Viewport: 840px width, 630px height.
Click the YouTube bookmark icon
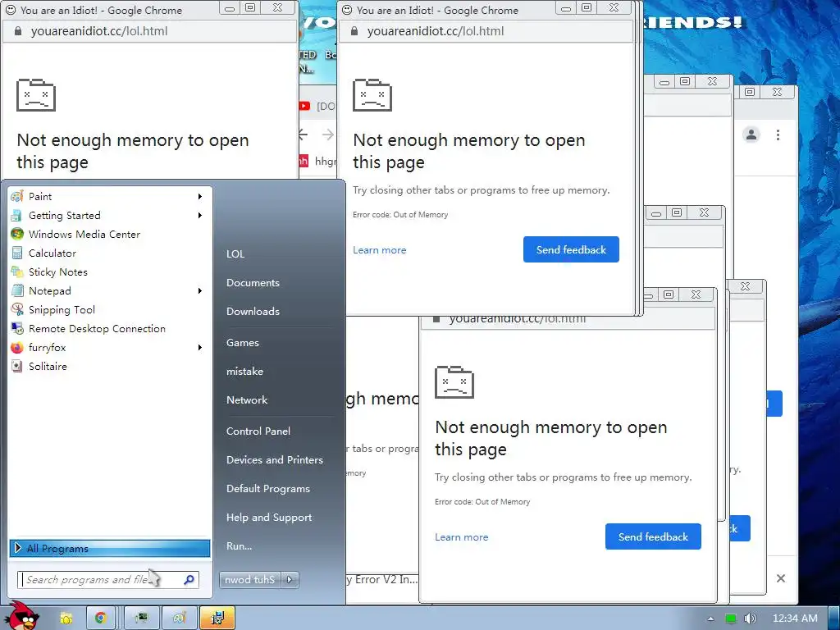coord(305,106)
